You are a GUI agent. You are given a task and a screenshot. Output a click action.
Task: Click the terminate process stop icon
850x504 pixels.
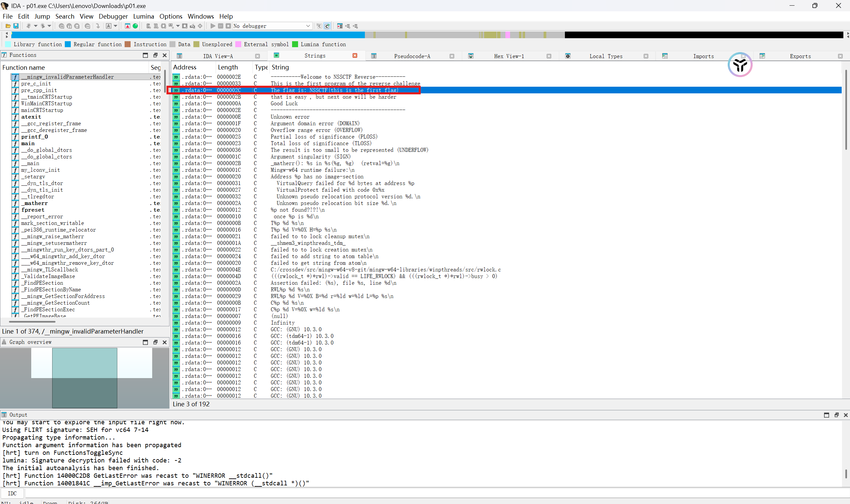click(228, 26)
